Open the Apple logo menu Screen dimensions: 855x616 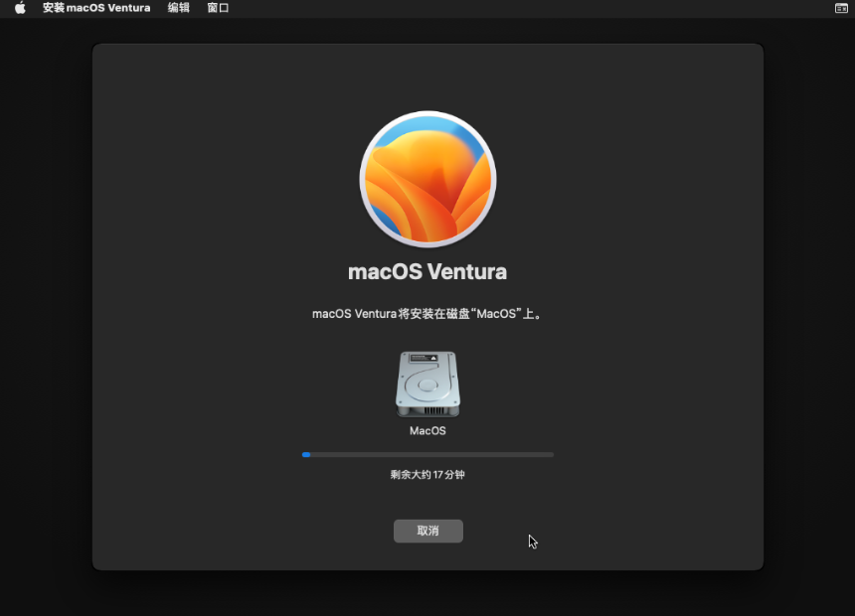point(20,8)
